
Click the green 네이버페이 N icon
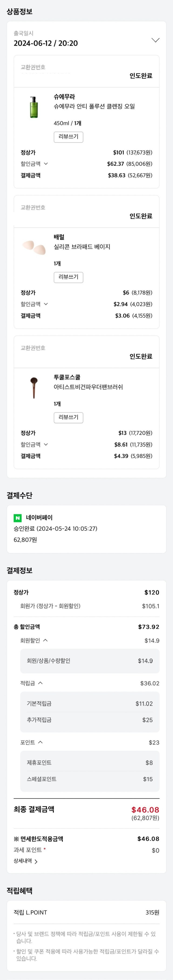coord(17,518)
